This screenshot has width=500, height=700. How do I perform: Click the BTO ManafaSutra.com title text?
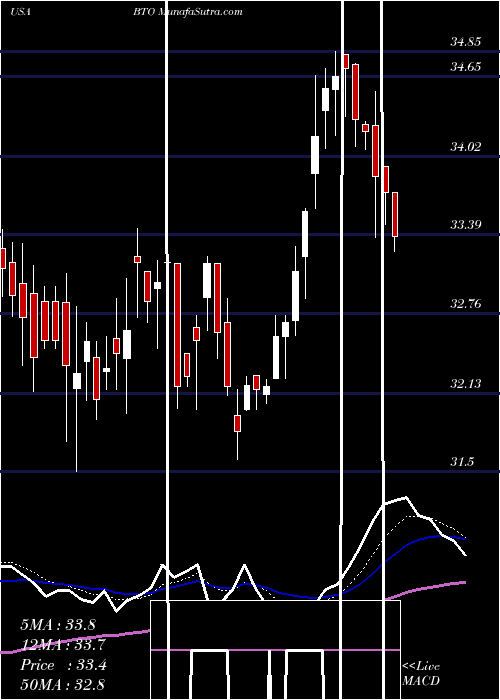click(188, 12)
